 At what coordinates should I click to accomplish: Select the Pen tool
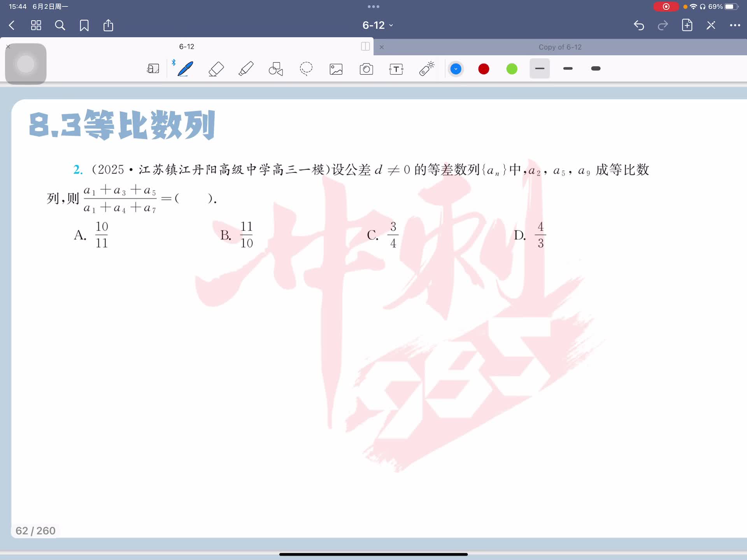point(185,69)
